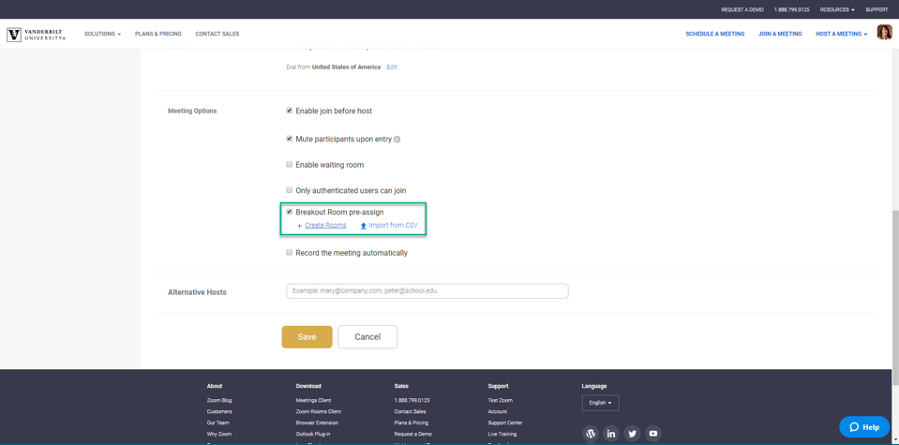The image size is (899, 445).
Task: Open the LinkedIn social icon
Action: [x=611, y=434]
